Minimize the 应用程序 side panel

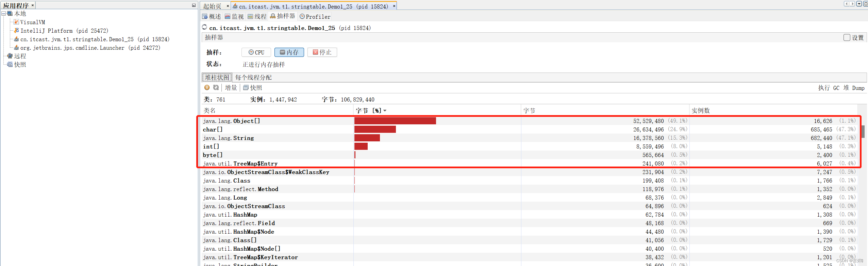point(194,5)
